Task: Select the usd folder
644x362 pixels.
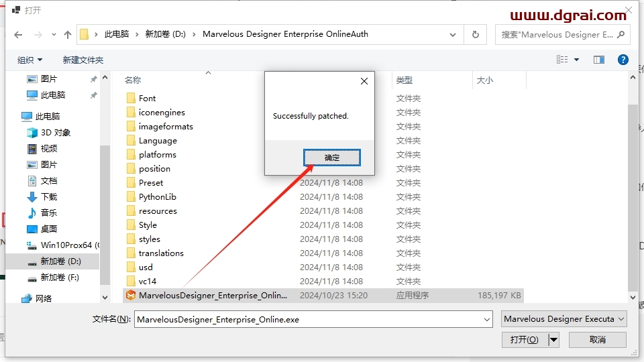Action: [146, 267]
